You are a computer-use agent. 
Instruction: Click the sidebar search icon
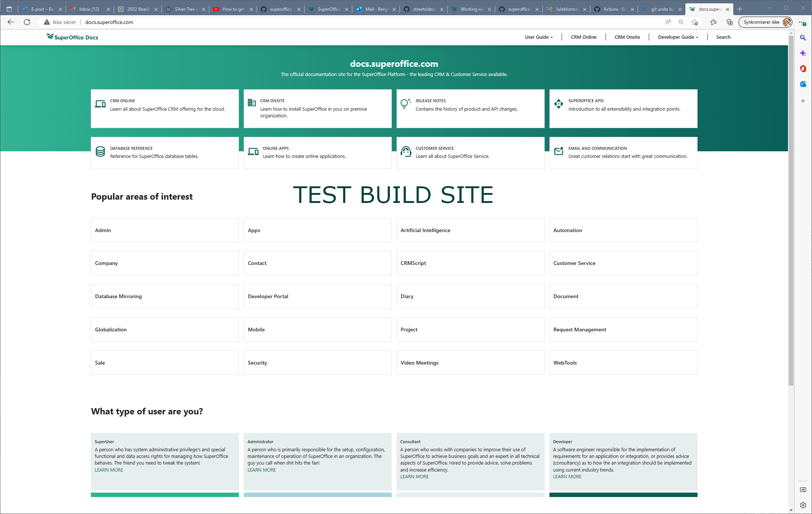[803, 38]
